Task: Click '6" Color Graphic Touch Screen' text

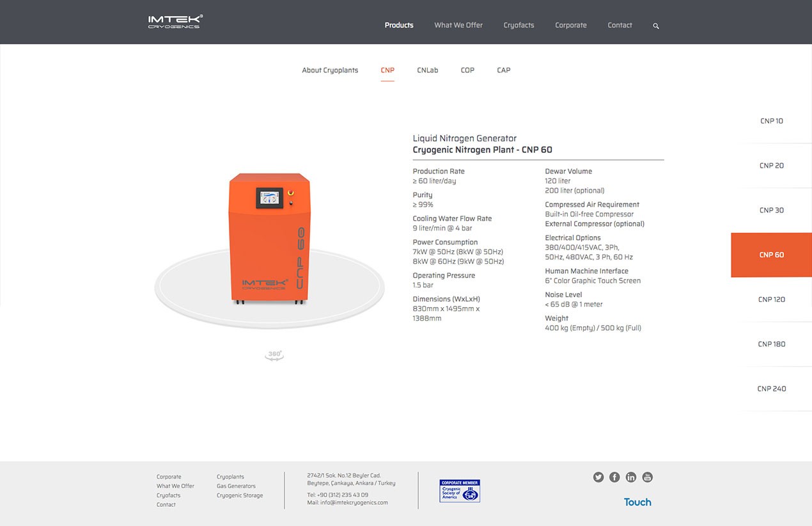Action: 593,281
